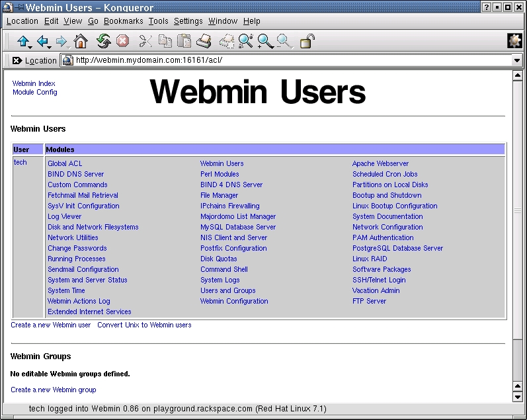The width and height of the screenshot is (527, 420).
Task: Open the 'Module Config' link
Action: [35, 92]
